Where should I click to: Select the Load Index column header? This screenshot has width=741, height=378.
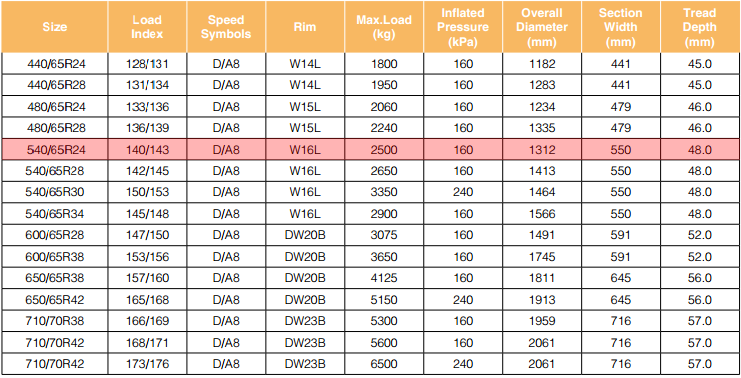coord(147,27)
